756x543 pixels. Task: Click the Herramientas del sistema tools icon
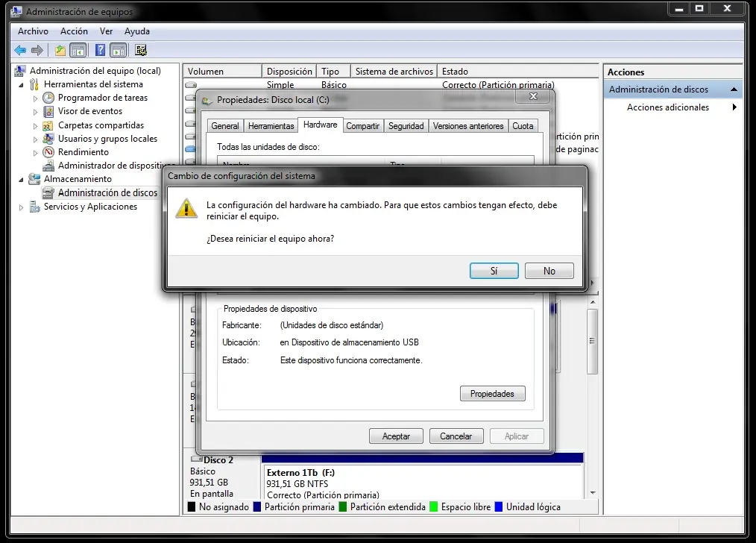pos(34,84)
